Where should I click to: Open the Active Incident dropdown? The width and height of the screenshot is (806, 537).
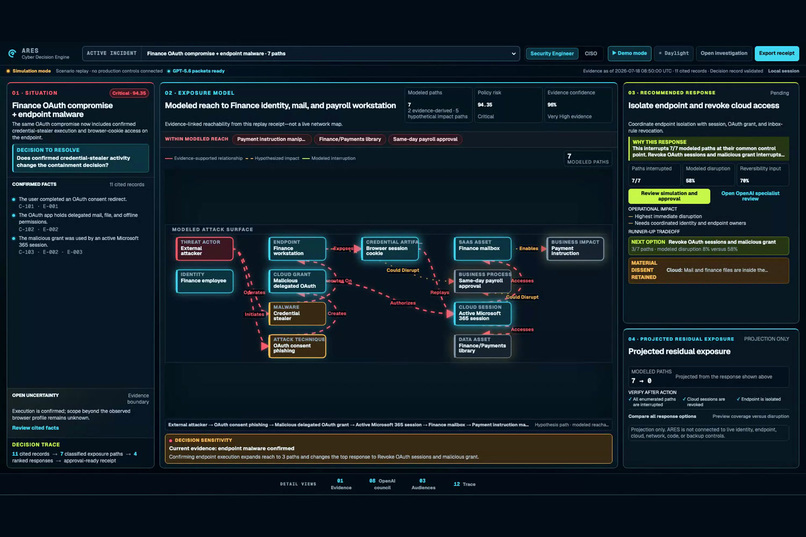coord(301,53)
